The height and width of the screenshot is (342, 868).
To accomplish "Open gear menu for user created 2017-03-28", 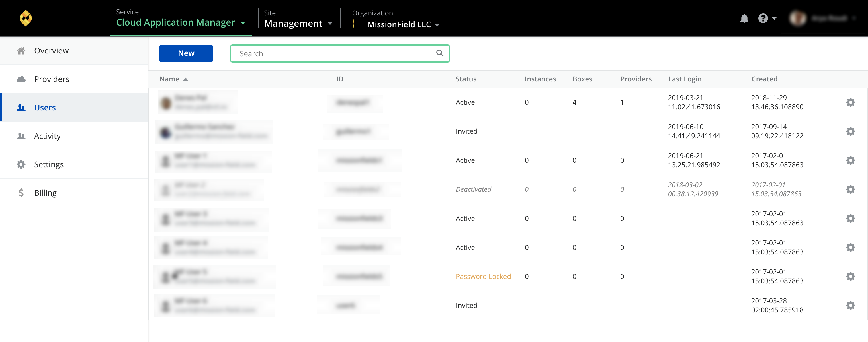I will 850,305.
